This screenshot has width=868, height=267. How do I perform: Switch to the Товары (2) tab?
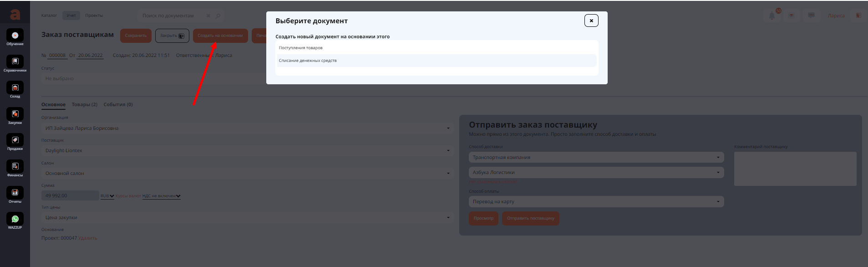pos(84,105)
